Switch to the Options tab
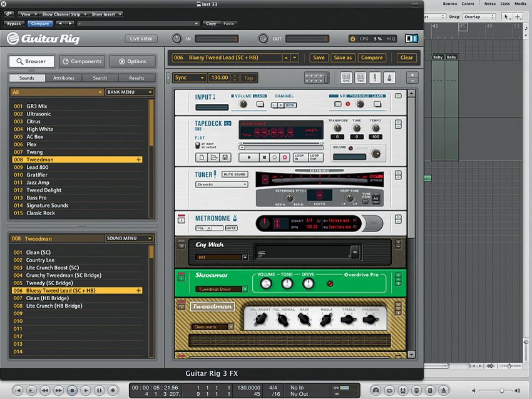This screenshot has width=532, height=399. (133, 61)
